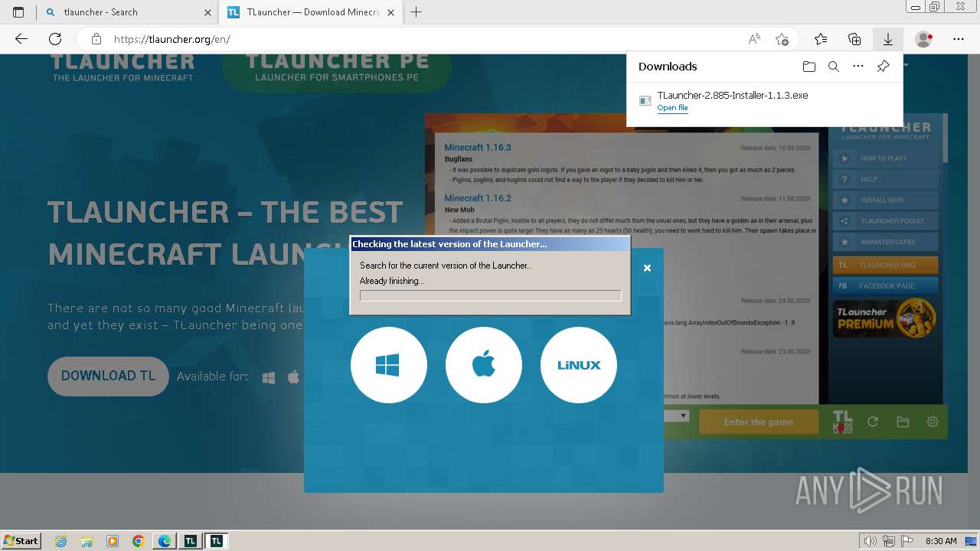Pick the Linux download option
The height and width of the screenshot is (551, 980).
click(x=579, y=365)
